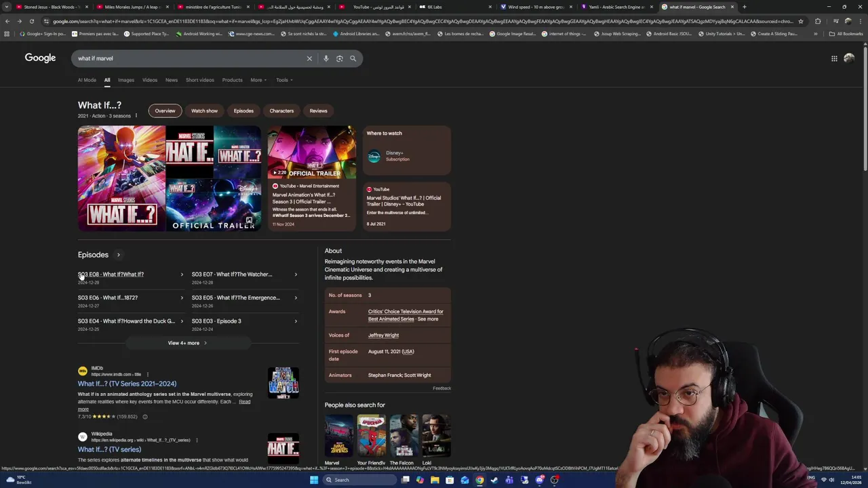This screenshot has height=488, width=868.
Task: Select the Overview chip
Action: pos(165,110)
